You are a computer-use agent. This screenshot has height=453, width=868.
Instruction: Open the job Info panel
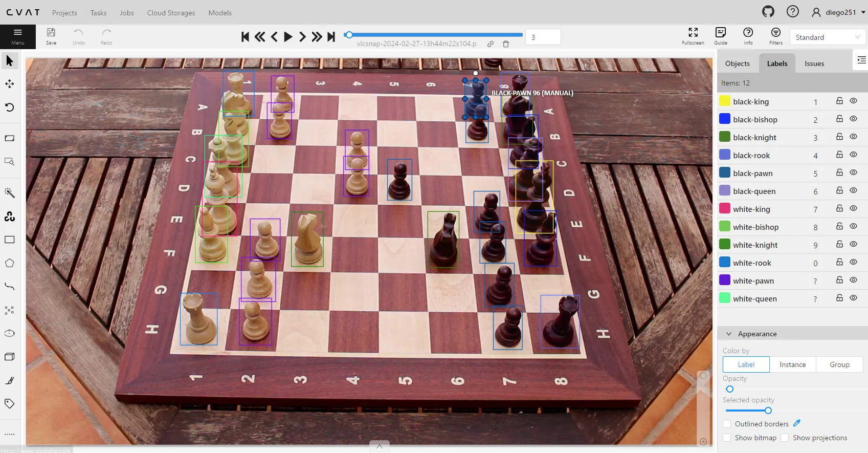748,36
